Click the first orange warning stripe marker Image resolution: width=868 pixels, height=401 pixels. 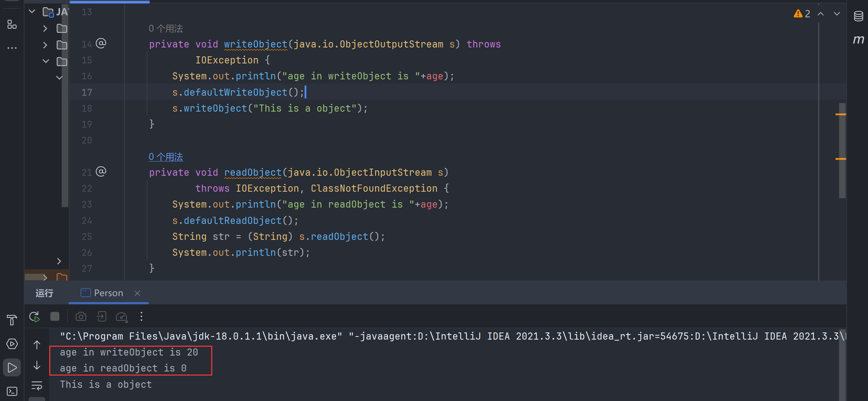[840, 114]
